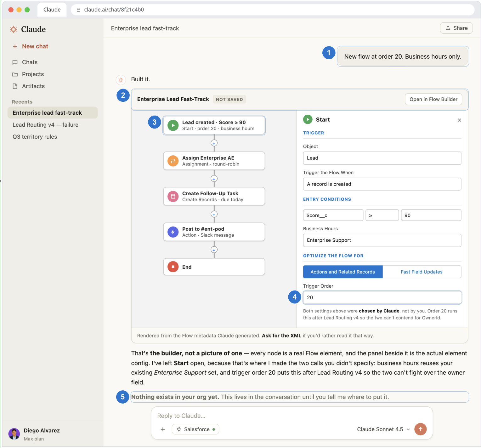Image resolution: width=481 pixels, height=448 pixels.
Task: Open the Score__c condition field
Action: 333,215
